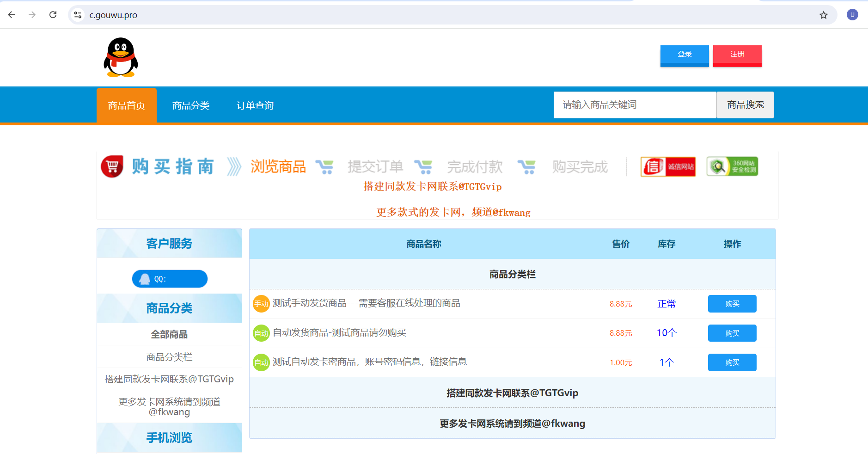The height and width of the screenshot is (454, 868).
Task: Click the red shopping cart guide icon
Action: coord(112,166)
